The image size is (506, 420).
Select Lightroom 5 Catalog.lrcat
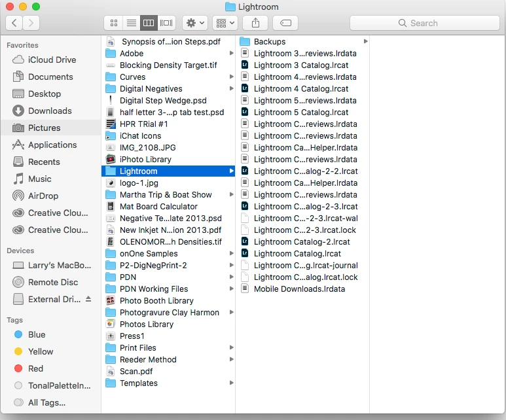(302, 112)
